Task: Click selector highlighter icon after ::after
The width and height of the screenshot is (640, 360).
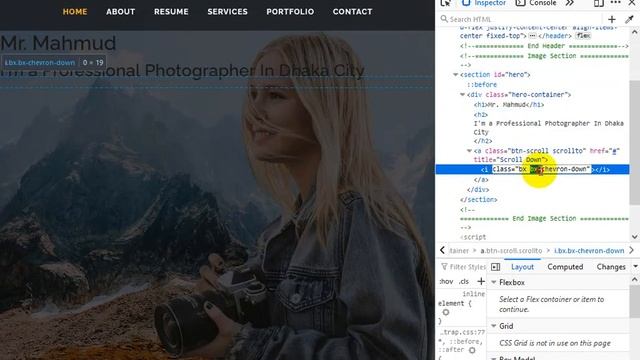Action: pos(472,351)
